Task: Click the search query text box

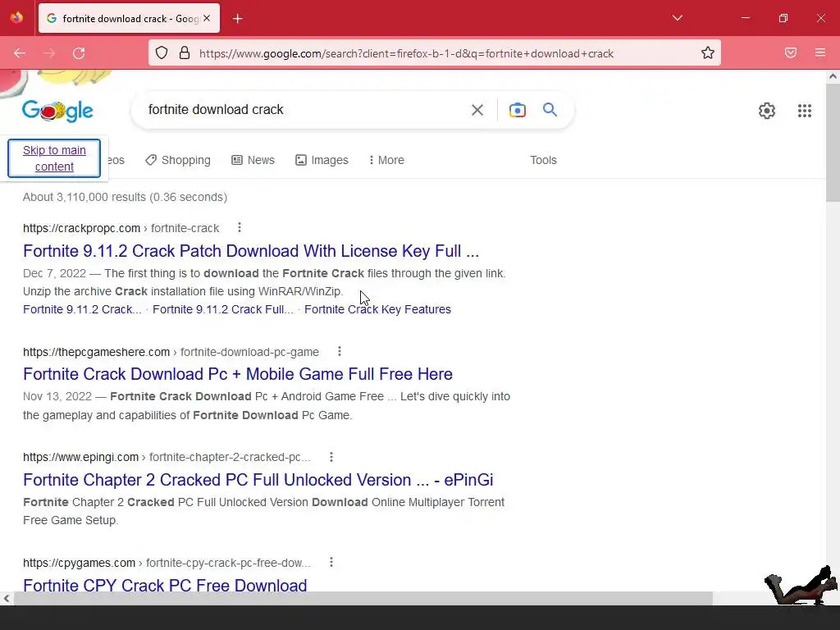Action: pyautogui.click(x=303, y=110)
